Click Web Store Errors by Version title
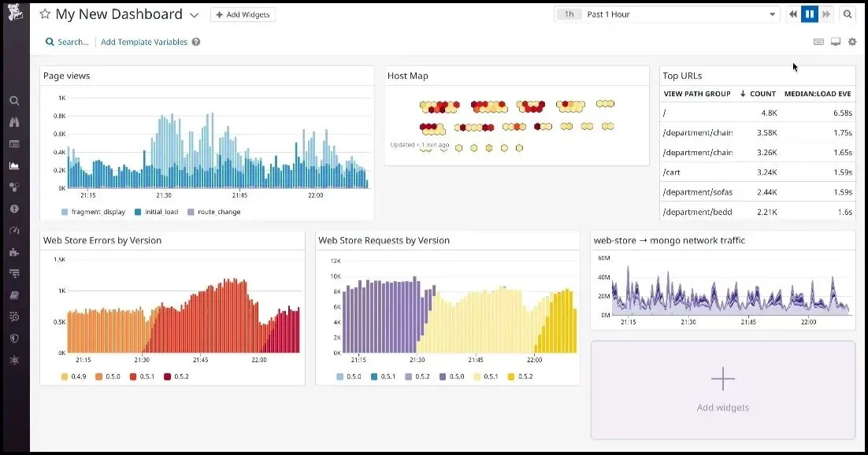Screen dimensions: 868x455 pyautogui.click(x=102, y=240)
